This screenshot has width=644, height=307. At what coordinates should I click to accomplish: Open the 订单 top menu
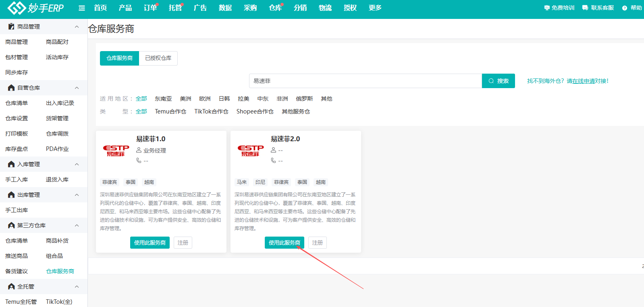pyautogui.click(x=150, y=8)
